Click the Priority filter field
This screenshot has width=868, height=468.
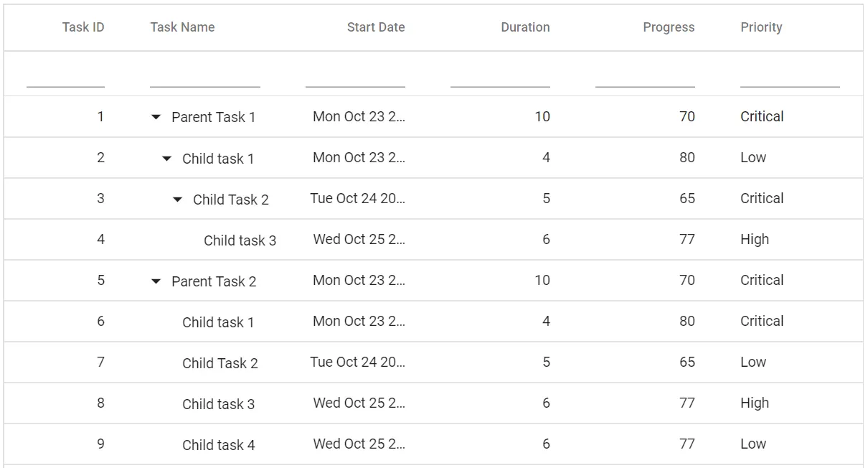pos(788,81)
